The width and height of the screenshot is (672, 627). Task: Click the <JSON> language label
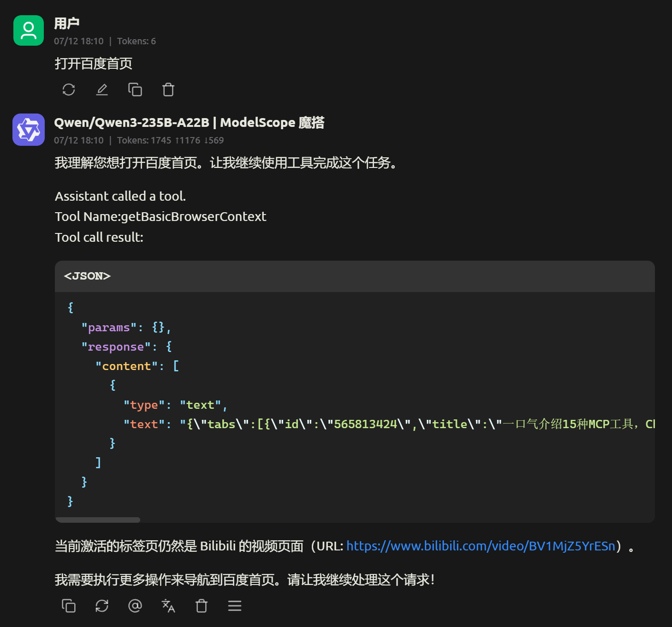click(x=87, y=276)
